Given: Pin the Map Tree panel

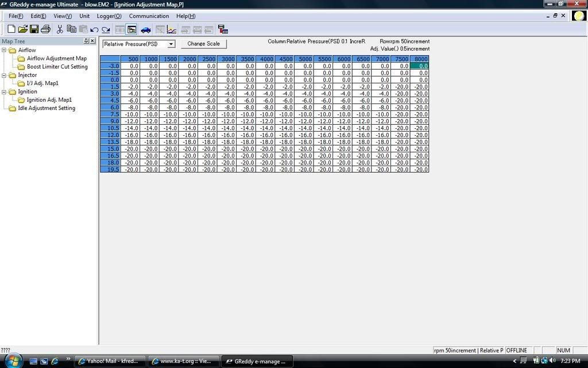Looking at the screenshot, I should click(x=86, y=41).
